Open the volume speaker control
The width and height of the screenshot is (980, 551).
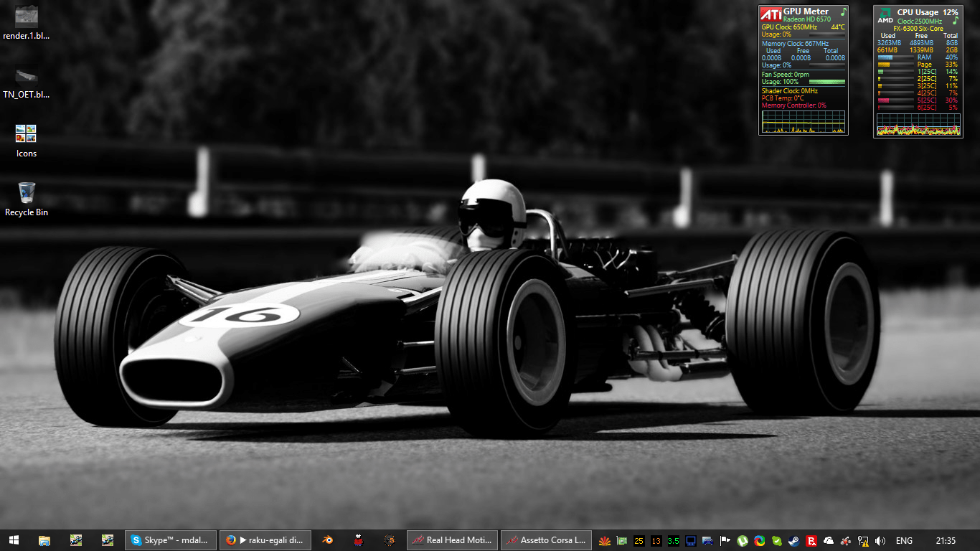pos(880,541)
